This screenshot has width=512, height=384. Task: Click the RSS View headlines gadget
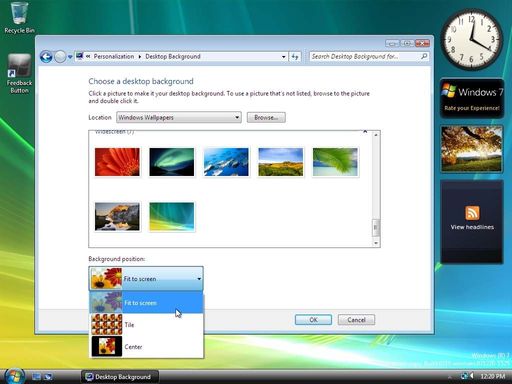click(472, 222)
